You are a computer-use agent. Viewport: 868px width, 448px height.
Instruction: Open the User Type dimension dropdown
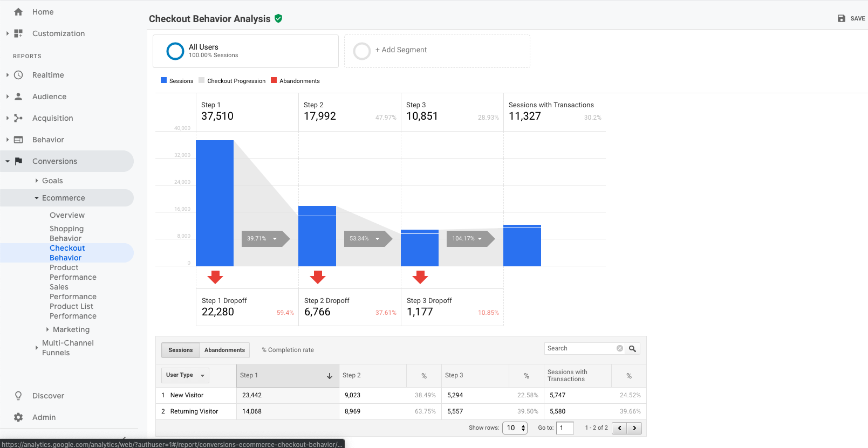coord(185,375)
